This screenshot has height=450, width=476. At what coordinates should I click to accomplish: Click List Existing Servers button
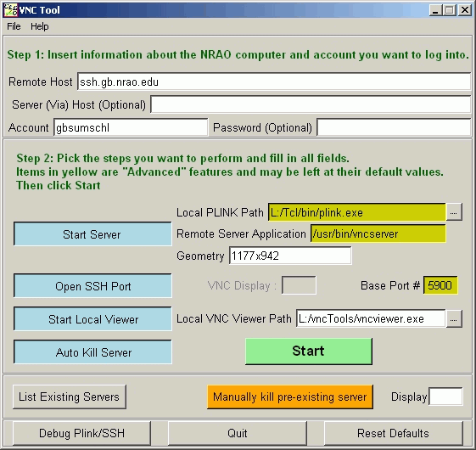(70, 397)
